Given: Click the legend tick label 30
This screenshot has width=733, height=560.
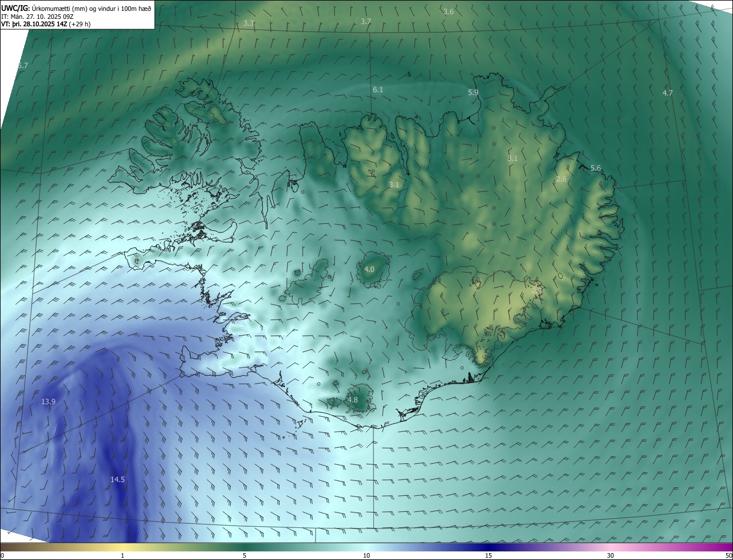Looking at the screenshot, I should [x=610, y=555].
